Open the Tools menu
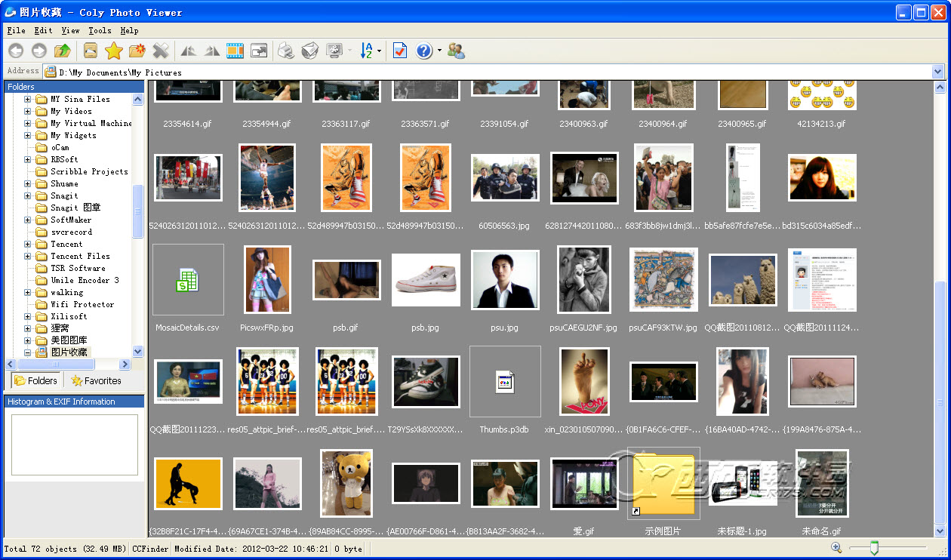The width and height of the screenshot is (951, 560). 100,31
